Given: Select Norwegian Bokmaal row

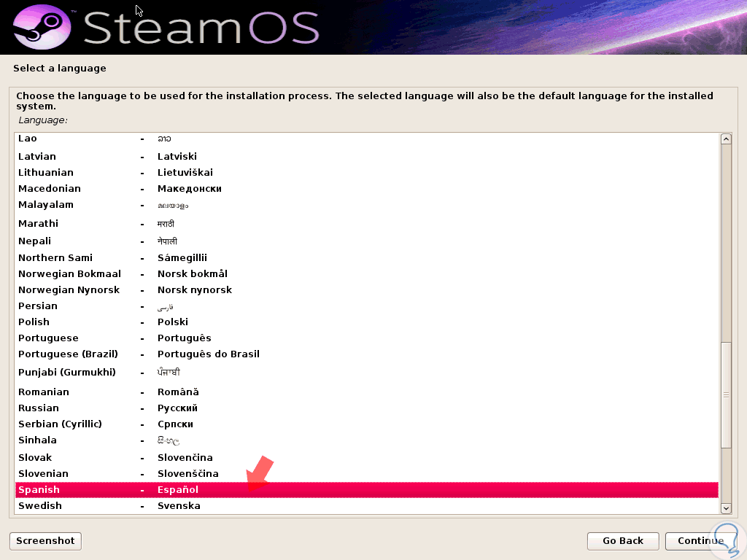Looking at the screenshot, I should coord(366,274).
